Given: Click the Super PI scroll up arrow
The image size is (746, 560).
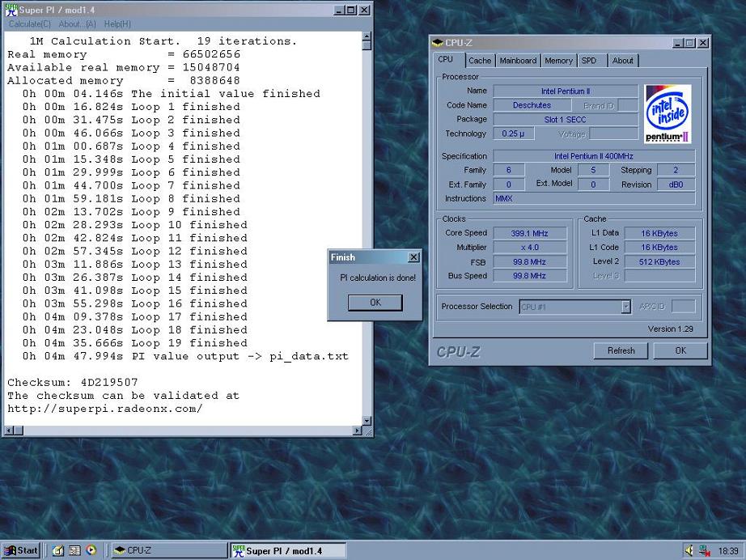Looking at the screenshot, I should (x=367, y=36).
